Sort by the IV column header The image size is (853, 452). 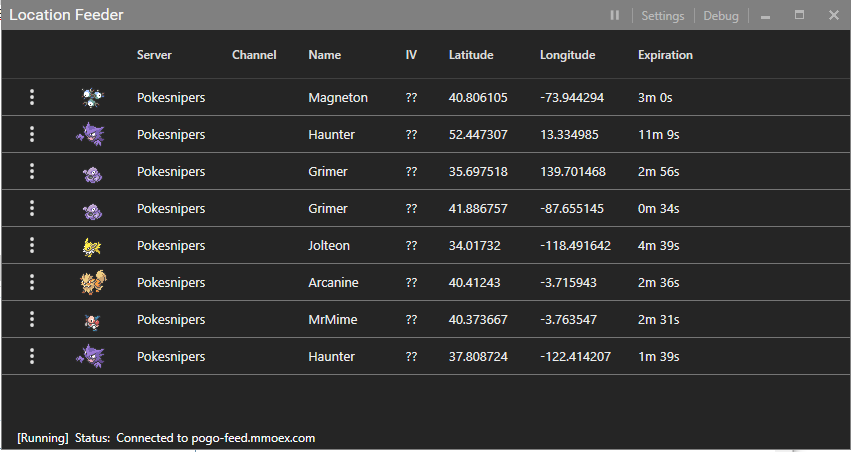(411, 55)
